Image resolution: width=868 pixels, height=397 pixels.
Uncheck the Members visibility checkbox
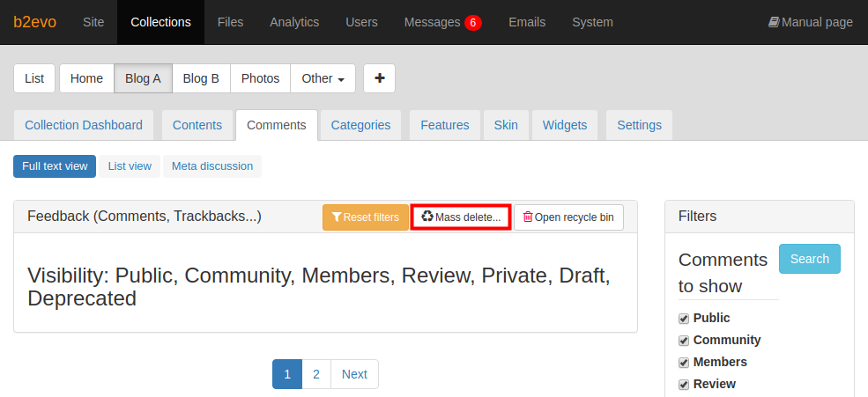coord(684,363)
